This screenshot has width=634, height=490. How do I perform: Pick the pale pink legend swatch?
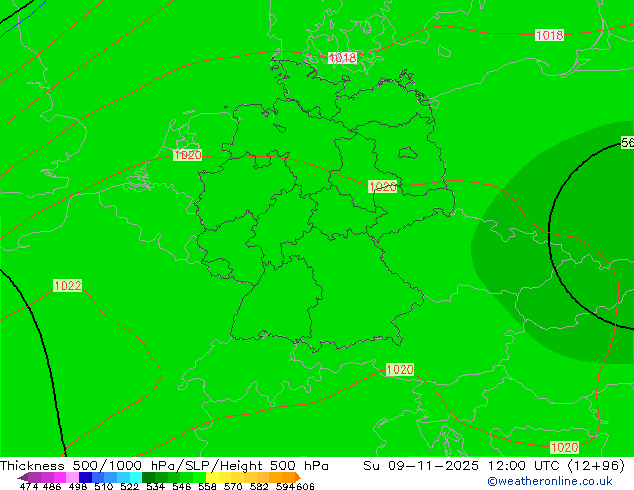(x=72, y=477)
